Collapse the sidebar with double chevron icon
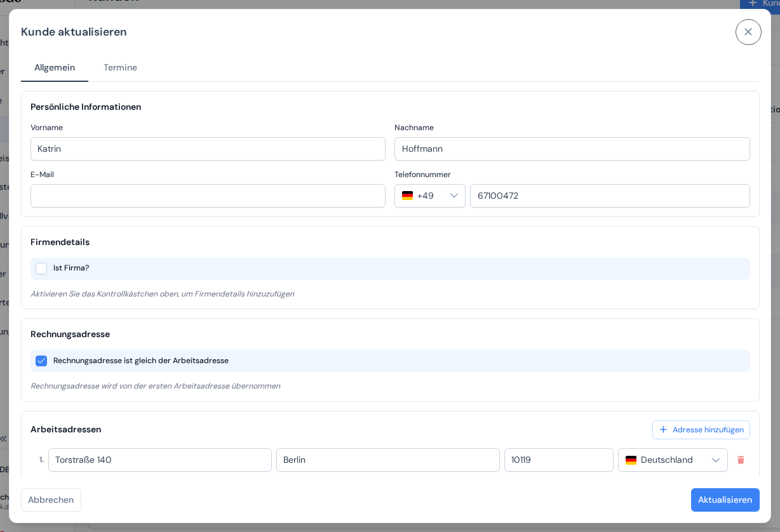The width and height of the screenshot is (780, 532). tap(4, 439)
